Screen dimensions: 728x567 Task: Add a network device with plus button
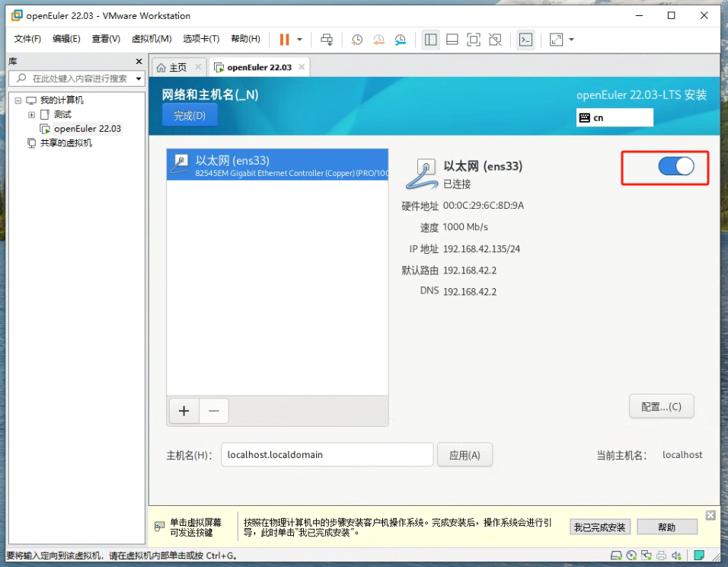click(184, 411)
